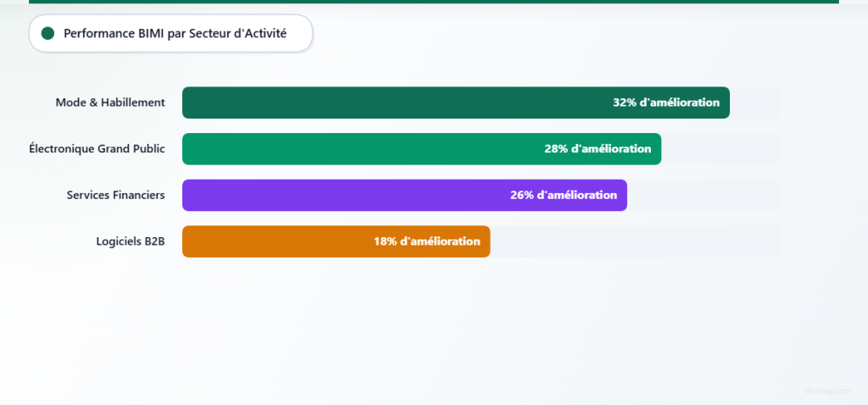Screen dimensions: 868x405
Task: Click the unfilled track right of the 32% bar
Action: pos(755,103)
